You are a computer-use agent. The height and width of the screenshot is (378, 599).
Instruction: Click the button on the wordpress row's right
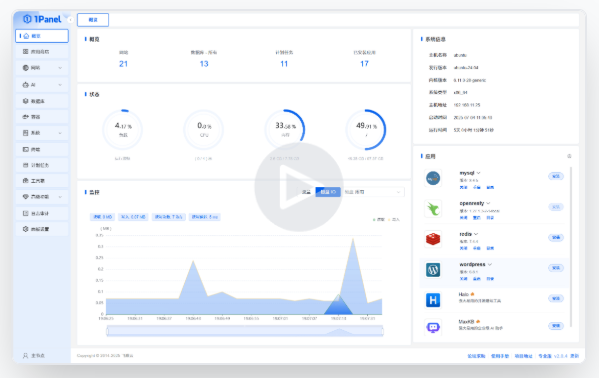(556, 268)
